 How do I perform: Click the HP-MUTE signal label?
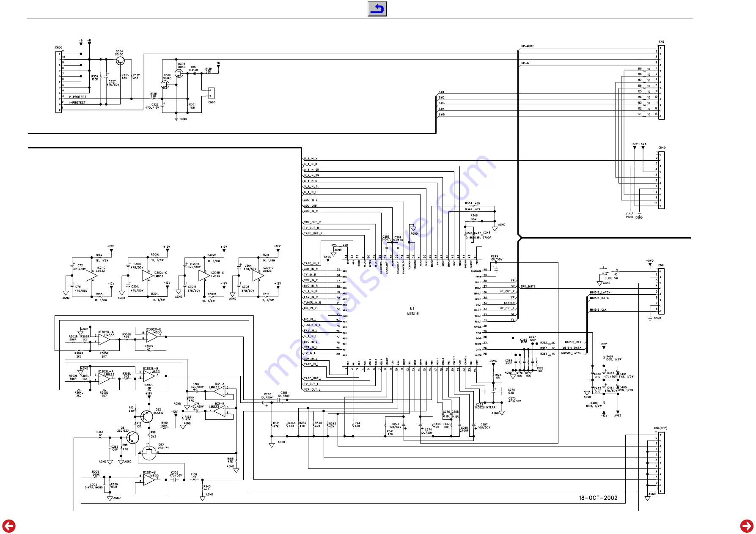(528, 46)
